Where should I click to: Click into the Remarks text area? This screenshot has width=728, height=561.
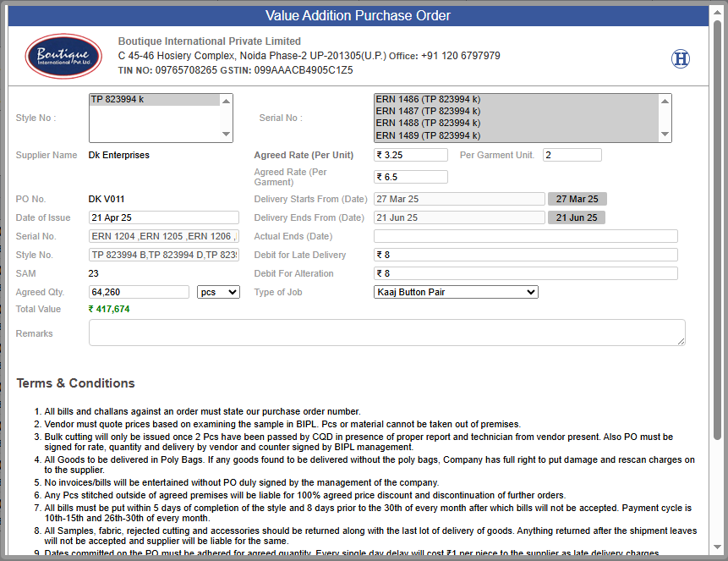click(386, 333)
